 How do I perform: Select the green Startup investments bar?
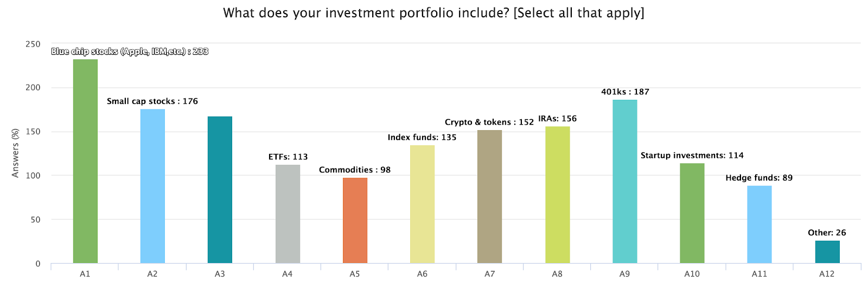tap(692, 213)
